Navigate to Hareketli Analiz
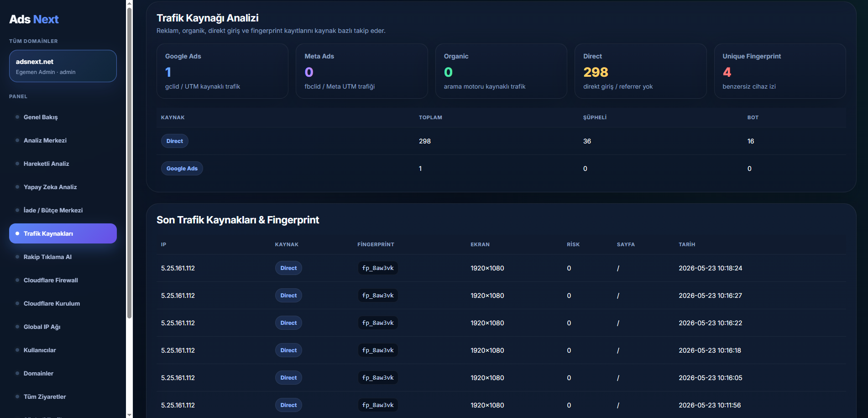868x418 pixels. pos(63,164)
